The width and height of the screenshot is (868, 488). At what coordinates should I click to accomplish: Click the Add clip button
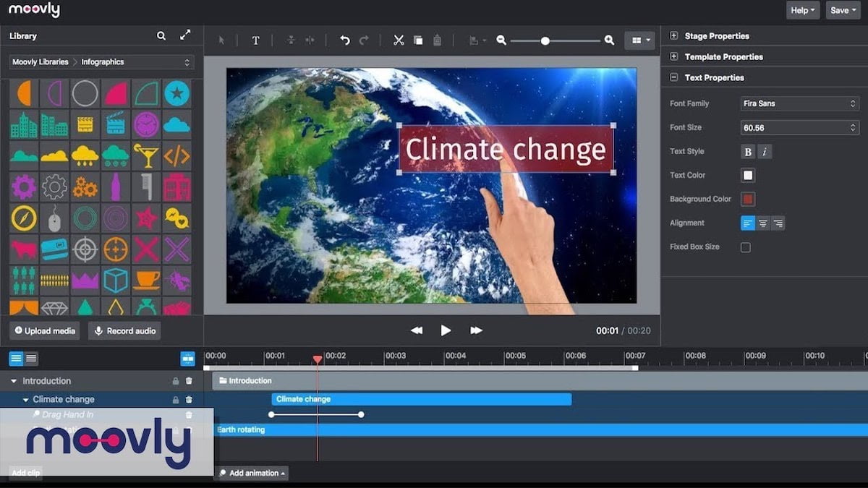(25, 473)
